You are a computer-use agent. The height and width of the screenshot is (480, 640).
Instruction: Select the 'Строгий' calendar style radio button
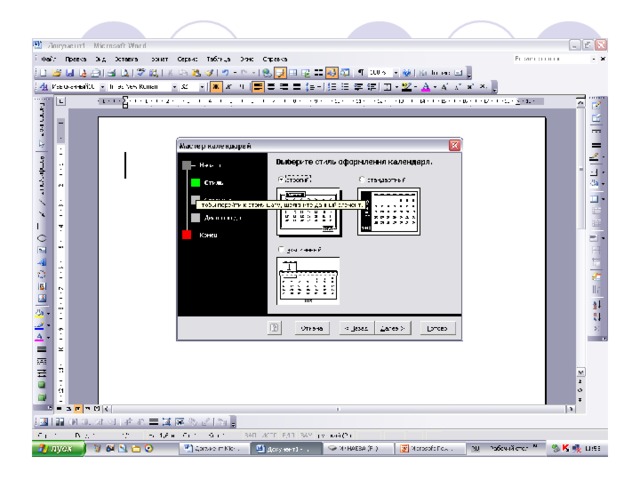281,180
